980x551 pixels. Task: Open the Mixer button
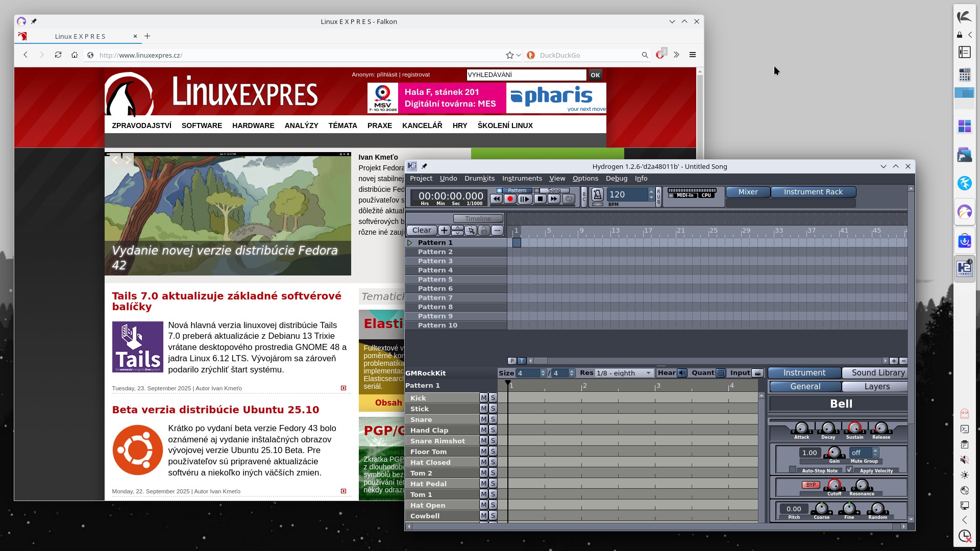tap(748, 192)
